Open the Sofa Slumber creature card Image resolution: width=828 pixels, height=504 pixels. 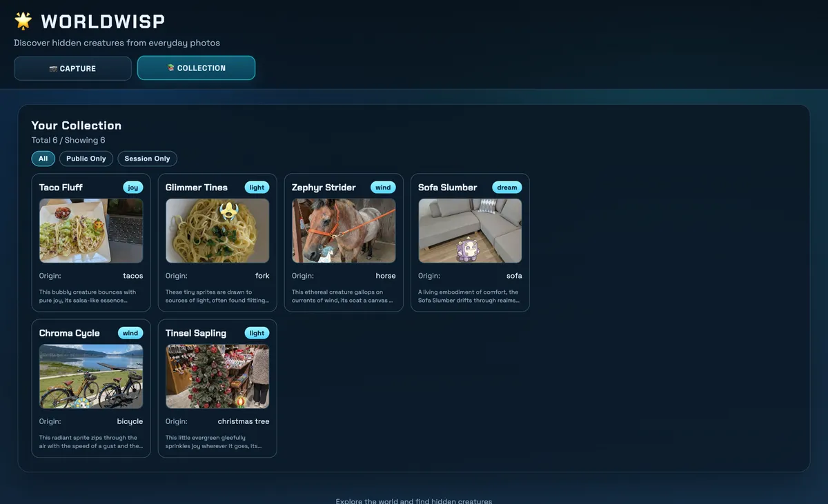click(469, 243)
